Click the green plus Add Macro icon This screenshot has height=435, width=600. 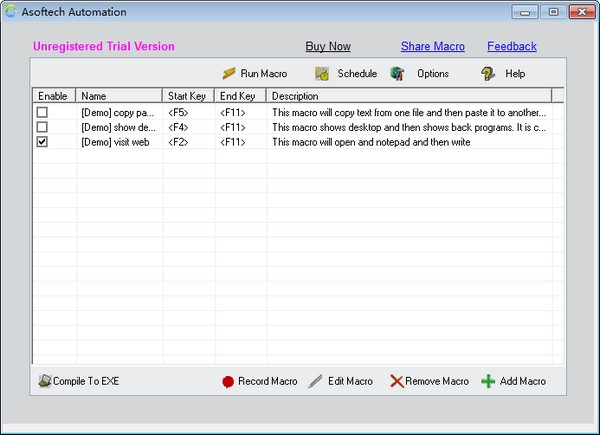(x=488, y=381)
